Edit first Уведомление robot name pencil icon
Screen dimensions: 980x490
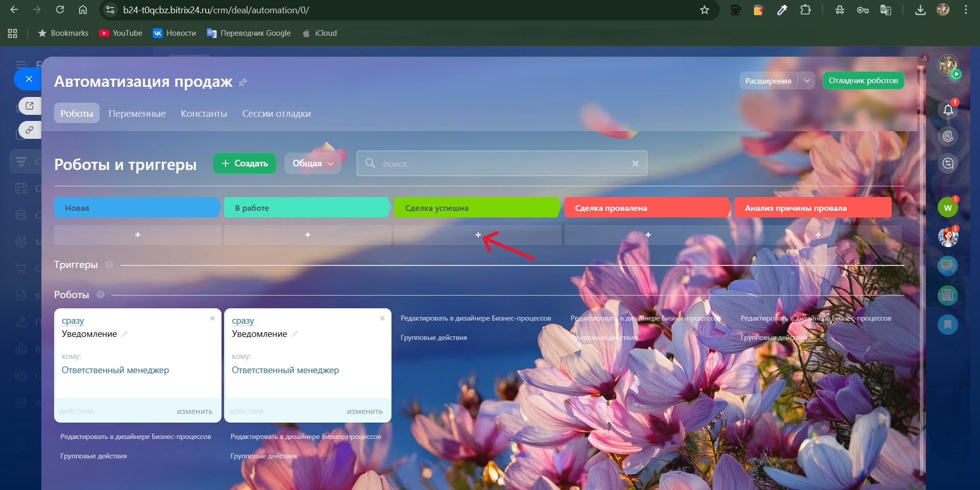pyautogui.click(x=125, y=334)
